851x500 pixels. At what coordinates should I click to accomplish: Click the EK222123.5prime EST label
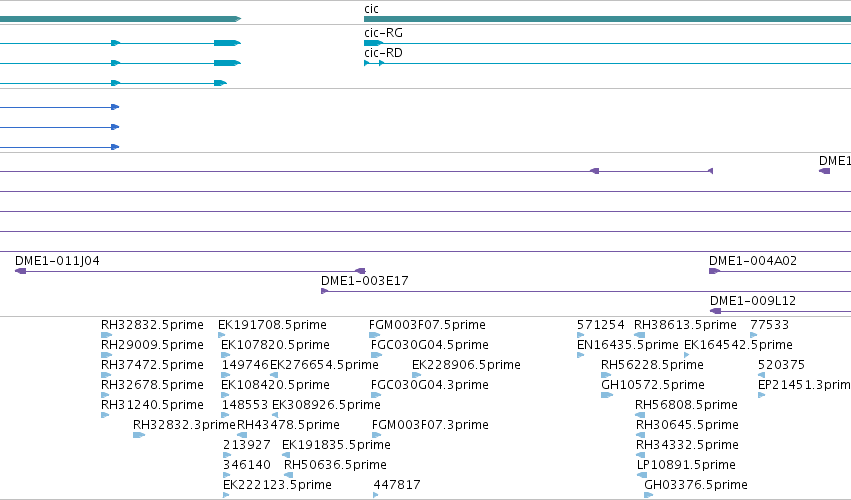277,485
